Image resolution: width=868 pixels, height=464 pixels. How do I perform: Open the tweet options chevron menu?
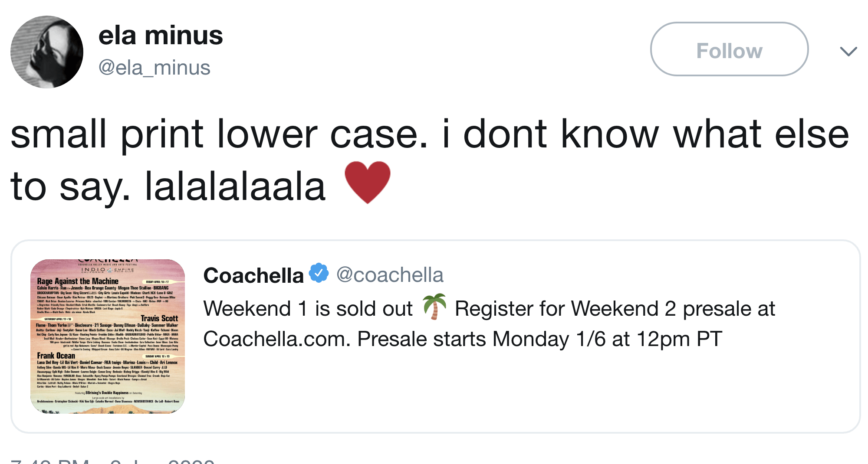coord(848,51)
